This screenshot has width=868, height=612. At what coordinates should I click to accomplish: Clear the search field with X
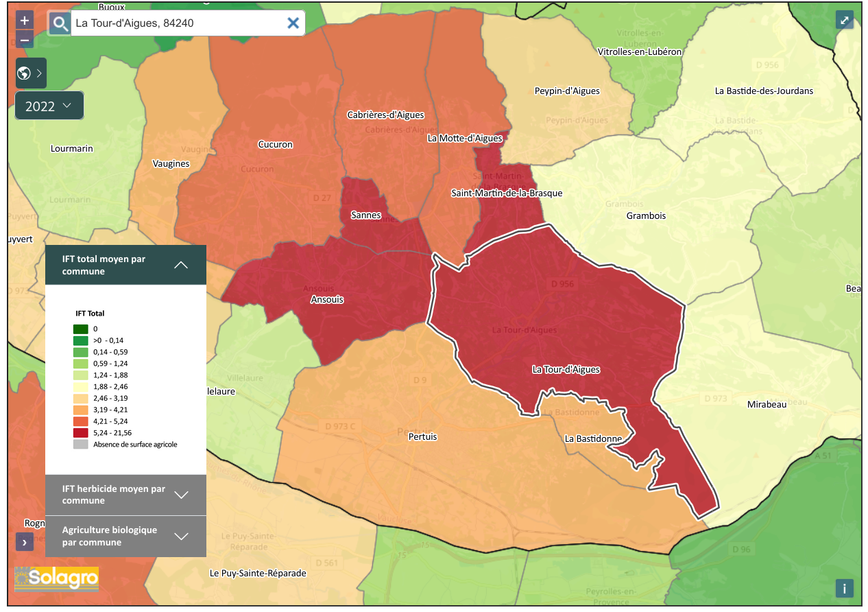pyautogui.click(x=293, y=23)
